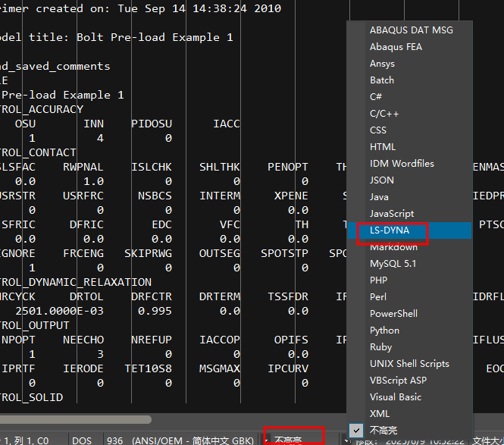Click the DFRIC text in editor

tap(87, 224)
